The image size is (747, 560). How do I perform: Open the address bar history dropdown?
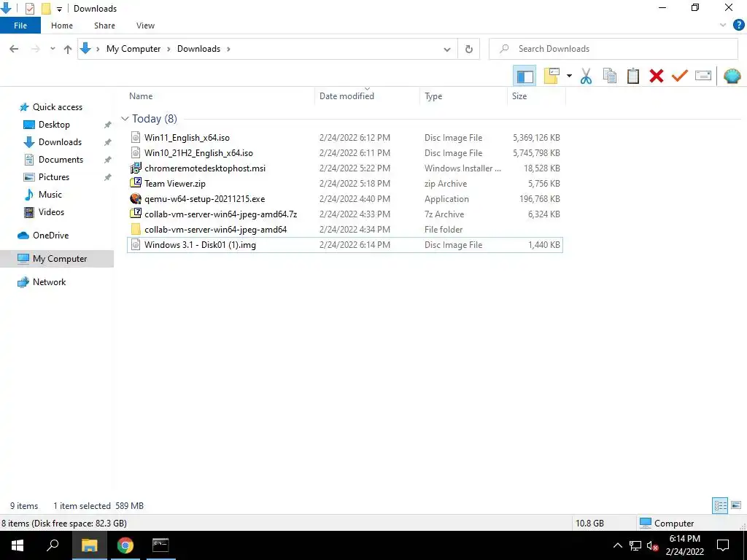point(447,49)
